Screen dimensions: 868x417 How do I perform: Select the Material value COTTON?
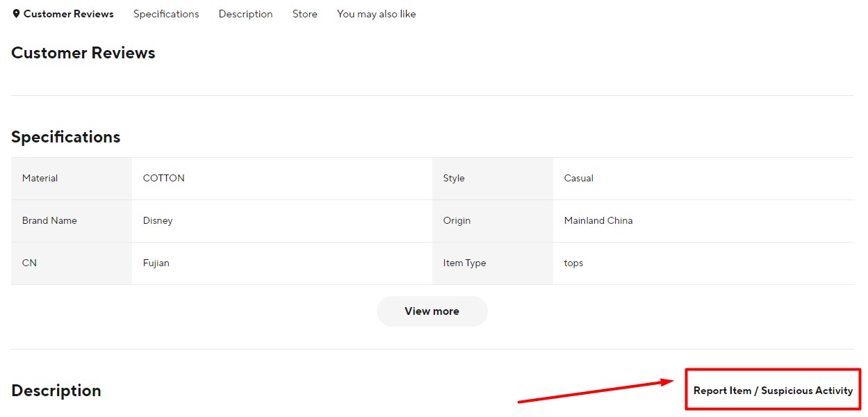pos(163,178)
